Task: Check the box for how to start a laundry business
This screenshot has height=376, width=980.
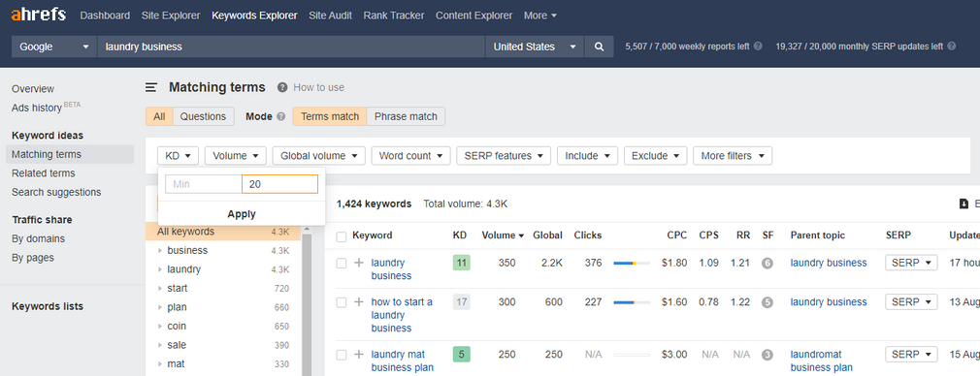Action: coord(342,302)
